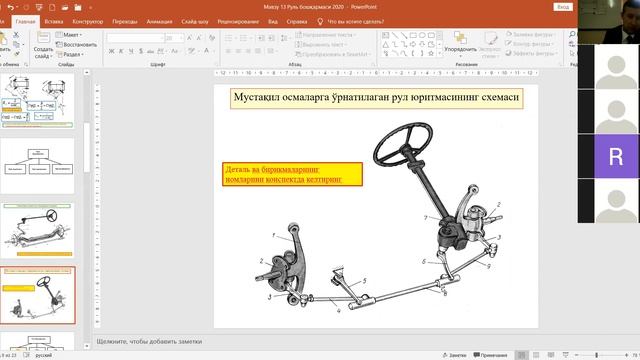
Task: Open the Рецензирование tab
Action: [x=238, y=22]
